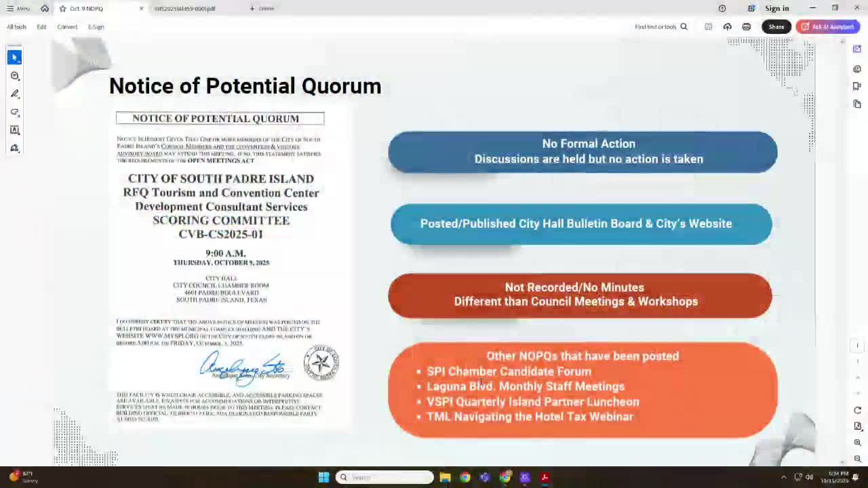Image resolution: width=868 pixels, height=488 pixels.
Task: Open the Convert menu
Action: pos(67,26)
